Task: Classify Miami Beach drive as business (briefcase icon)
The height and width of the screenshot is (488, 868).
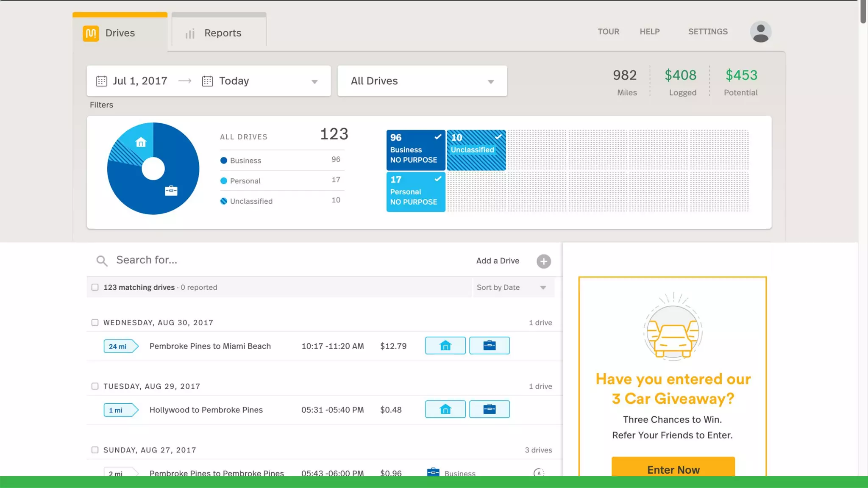Action: [x=489, y=346]
